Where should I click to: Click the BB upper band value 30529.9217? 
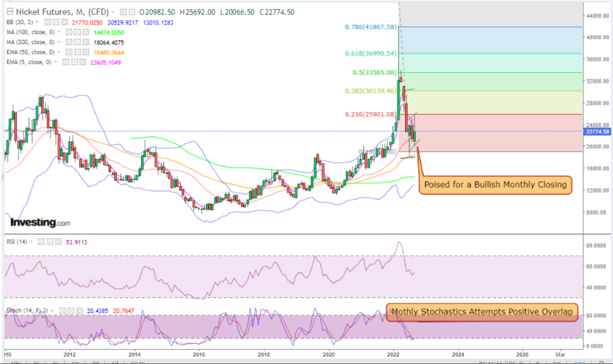(x=123, y=23)
